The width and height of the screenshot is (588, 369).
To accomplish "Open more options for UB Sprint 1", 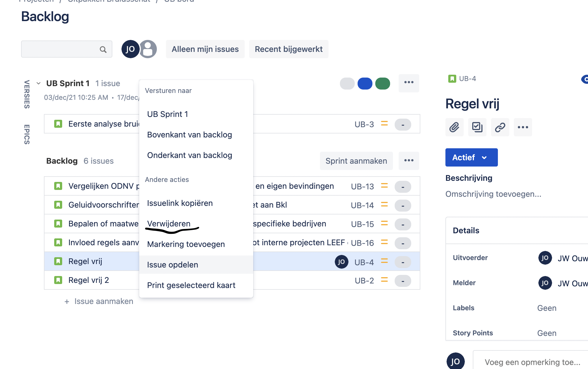I will point(409,82).
